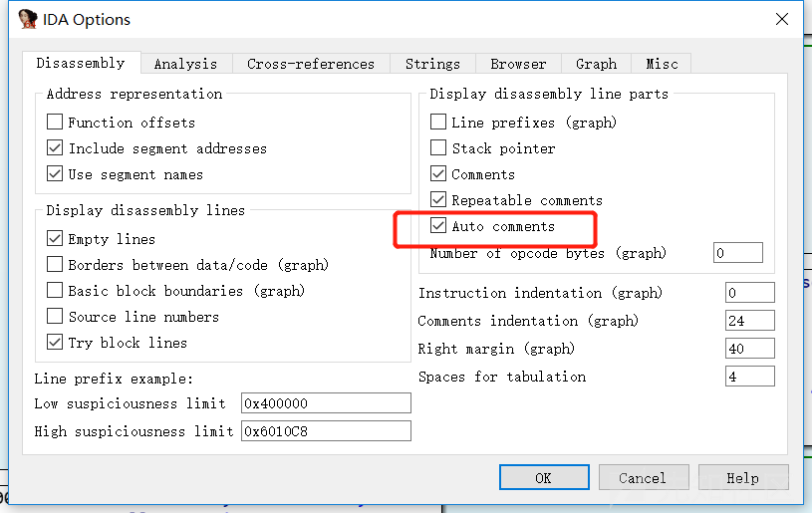Click the Cancel button

pyautogui.click(x=642, y=478)
